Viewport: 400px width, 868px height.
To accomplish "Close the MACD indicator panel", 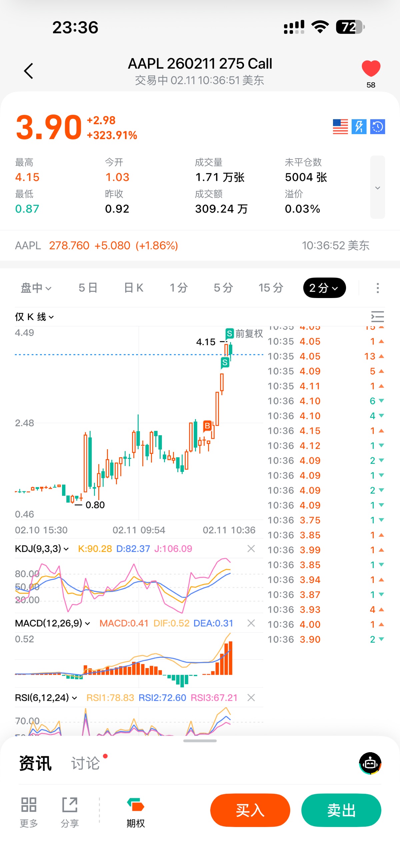I will coord(251,623).
